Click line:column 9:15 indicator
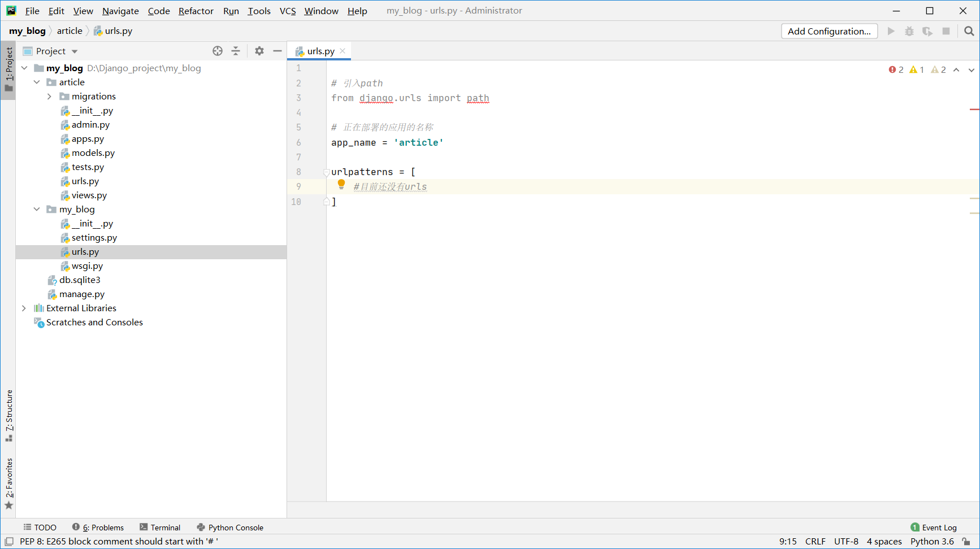Screen dimensions: 980x549 coord(788,541)
